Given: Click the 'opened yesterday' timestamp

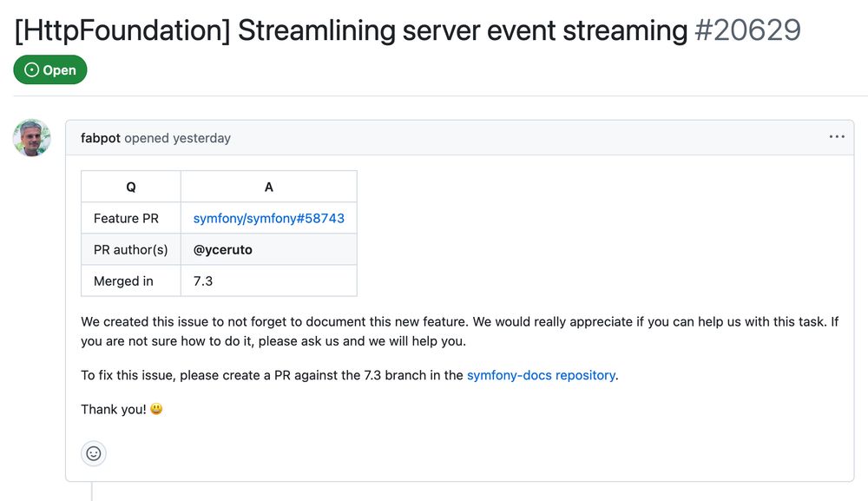Looking at the screenshot, I should click(x=178, y=138).
